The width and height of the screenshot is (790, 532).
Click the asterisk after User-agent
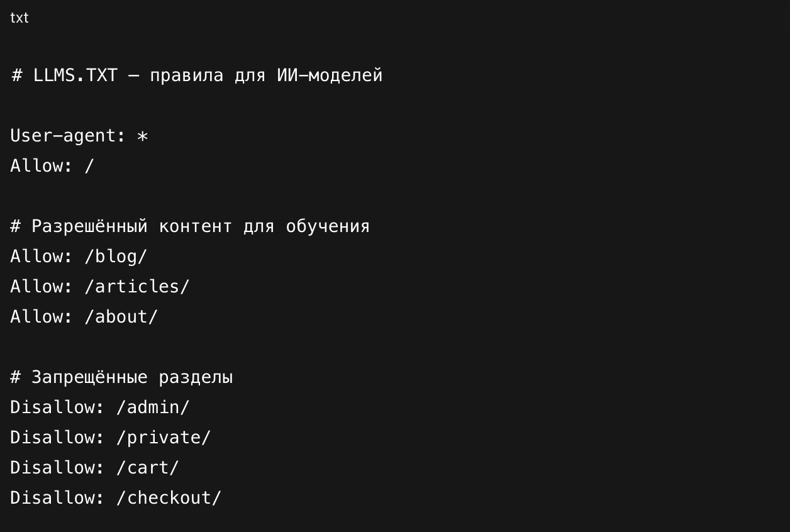pos(142,136)
